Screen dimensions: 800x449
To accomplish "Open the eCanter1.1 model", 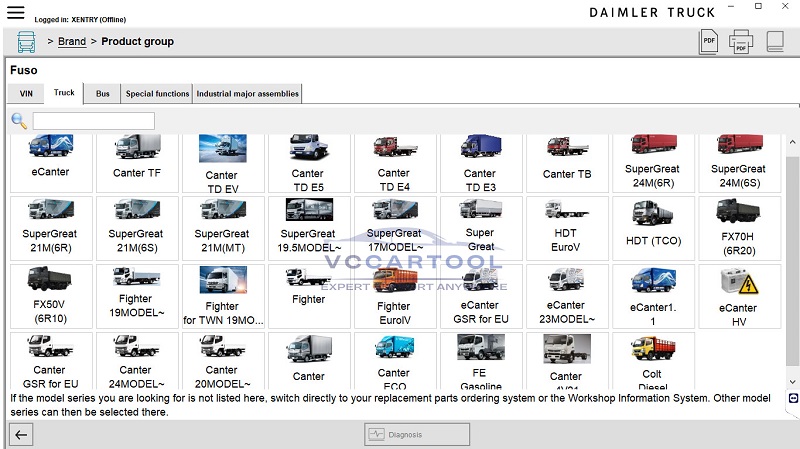I will tap(653, 296).
